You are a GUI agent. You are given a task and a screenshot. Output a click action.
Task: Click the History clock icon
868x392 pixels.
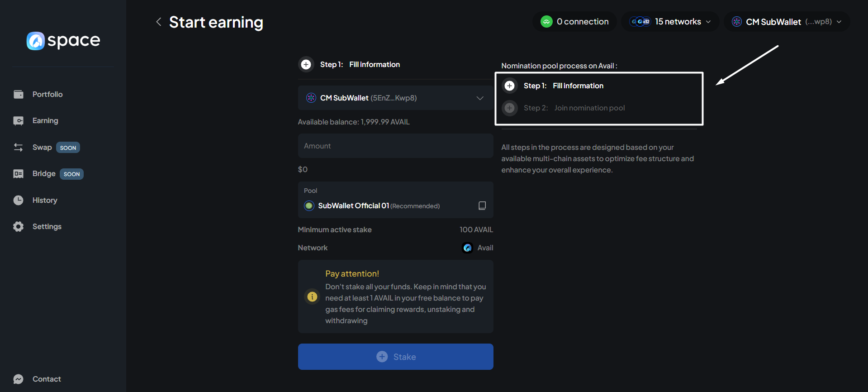[x=19, y=200]
